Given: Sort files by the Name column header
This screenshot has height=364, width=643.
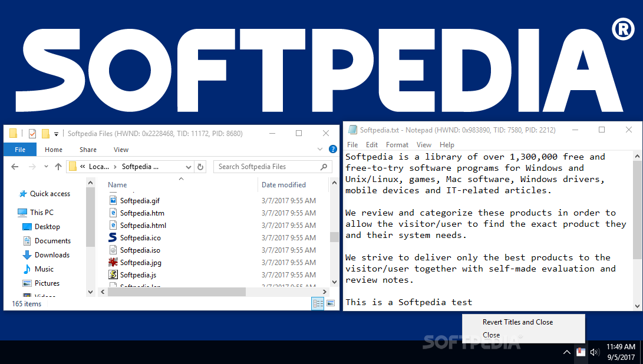Looking at the screenshot, I should pyautogui.click(x=117, y=185).
